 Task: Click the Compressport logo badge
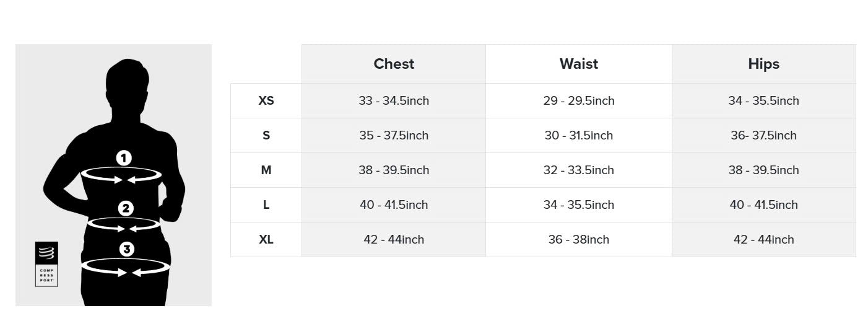[46, 264]
